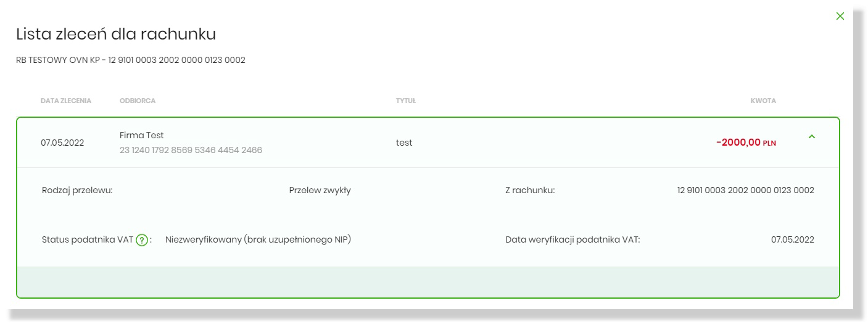The height and width of the screenshot is (324, 868).
Task: Click the Lista zleceń dla rachunku heading
Action: [x=116, y=35]
